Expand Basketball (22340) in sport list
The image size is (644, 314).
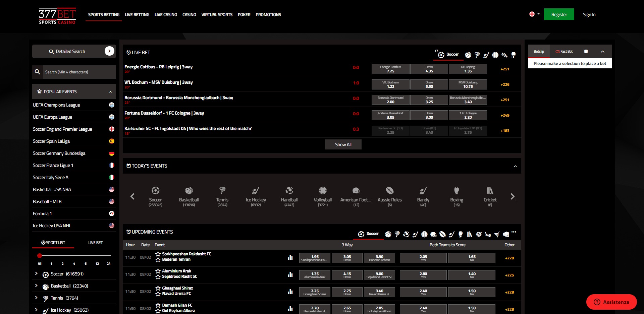pos(36,286)
